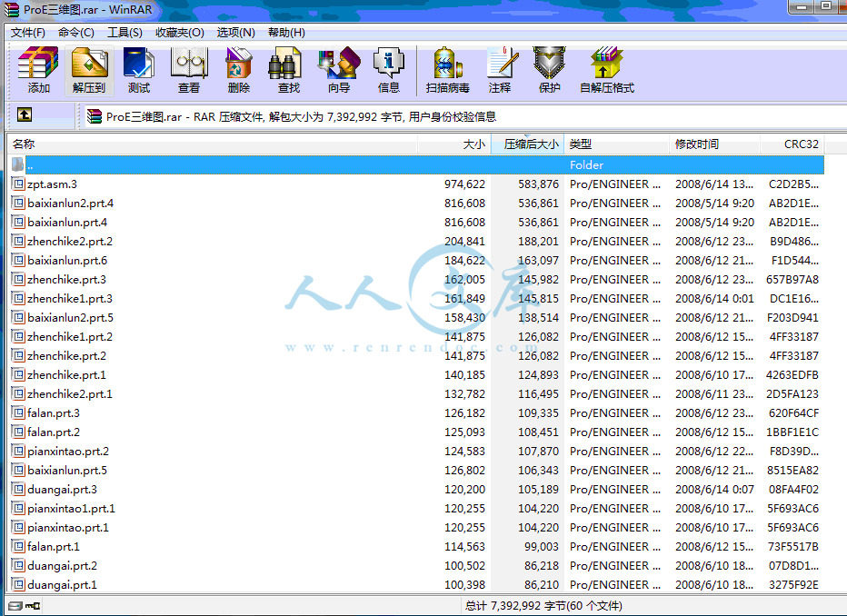Image resolution: width=847 pixels, height=616 pixels.
Task: Select file zhenchike.prt.2
Action: (416, 356)
